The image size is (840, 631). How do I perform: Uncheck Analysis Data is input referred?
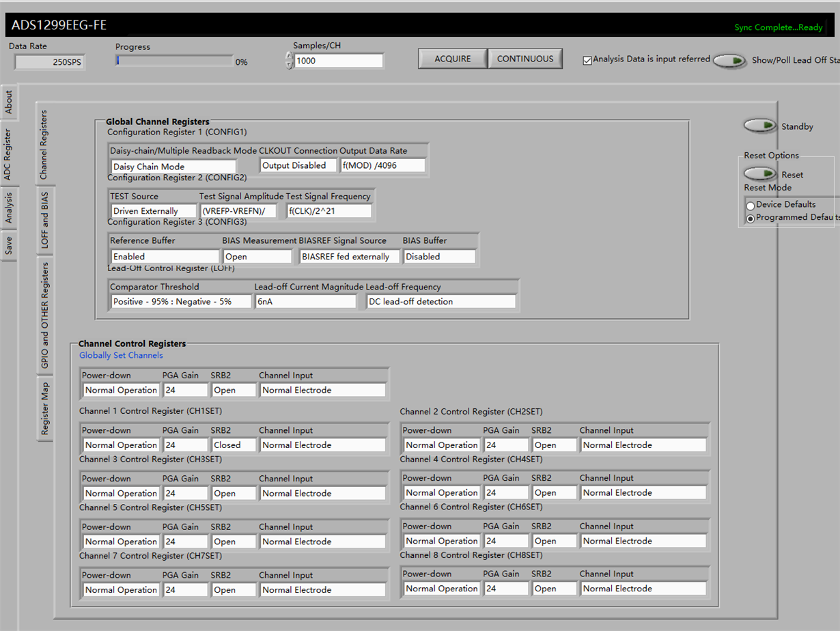click(x=587, y=60)
